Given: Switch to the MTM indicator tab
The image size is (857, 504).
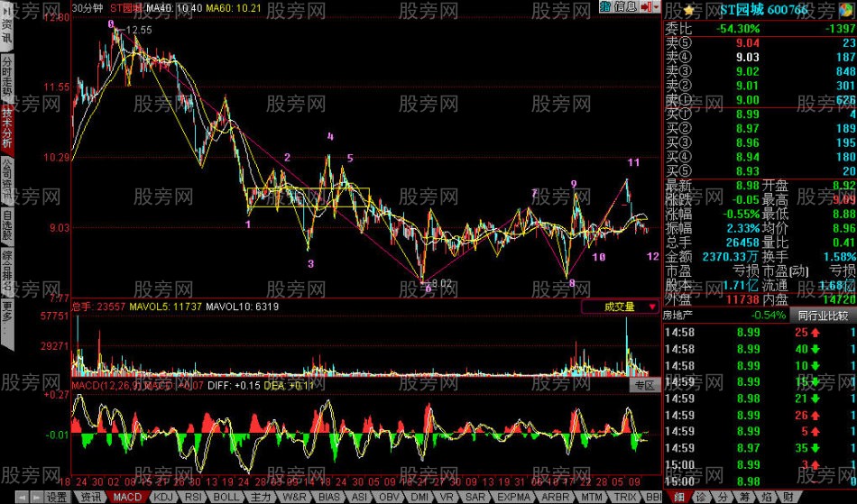Looking at the screenshot, I should 592,498.
